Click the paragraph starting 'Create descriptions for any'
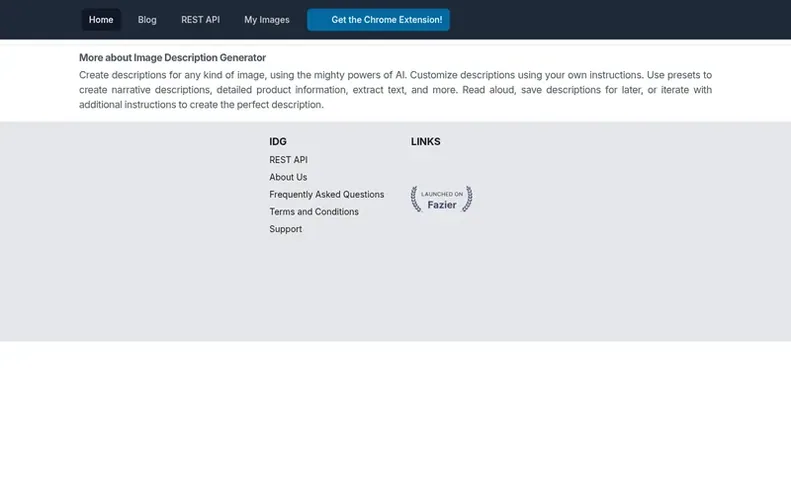Image resolution: width=791 pixels, height=494 pixels. coord(396,90)
